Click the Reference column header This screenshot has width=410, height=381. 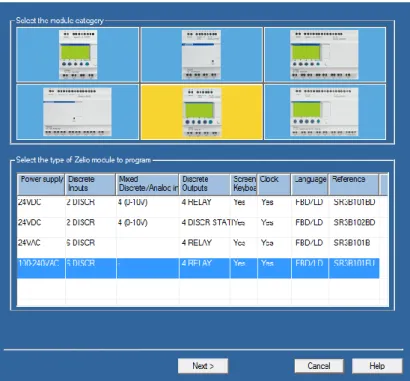click(354, 184)
